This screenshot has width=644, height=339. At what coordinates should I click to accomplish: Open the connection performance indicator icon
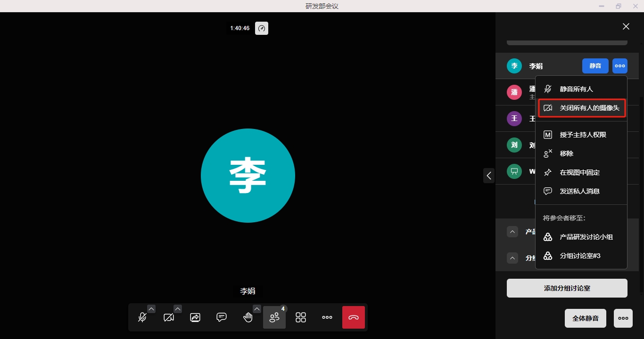pos(262,28)
